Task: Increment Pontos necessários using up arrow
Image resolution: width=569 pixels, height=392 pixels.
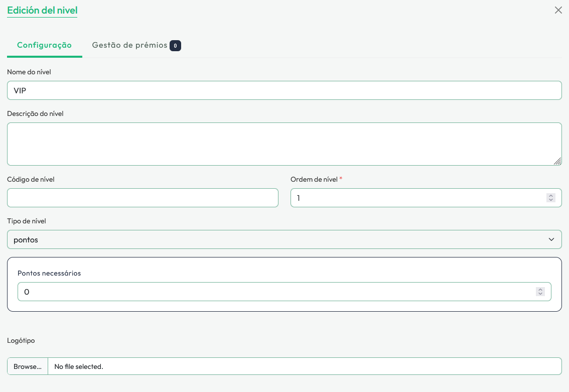Action: tap(540, 289)
